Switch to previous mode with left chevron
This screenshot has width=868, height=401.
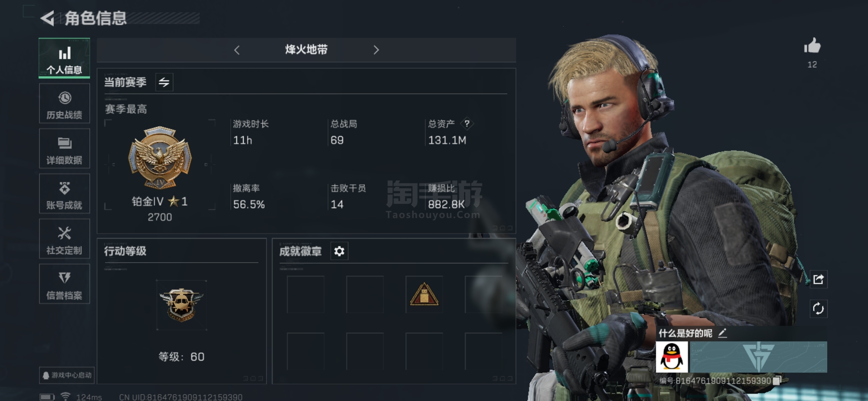click(237, 50)
